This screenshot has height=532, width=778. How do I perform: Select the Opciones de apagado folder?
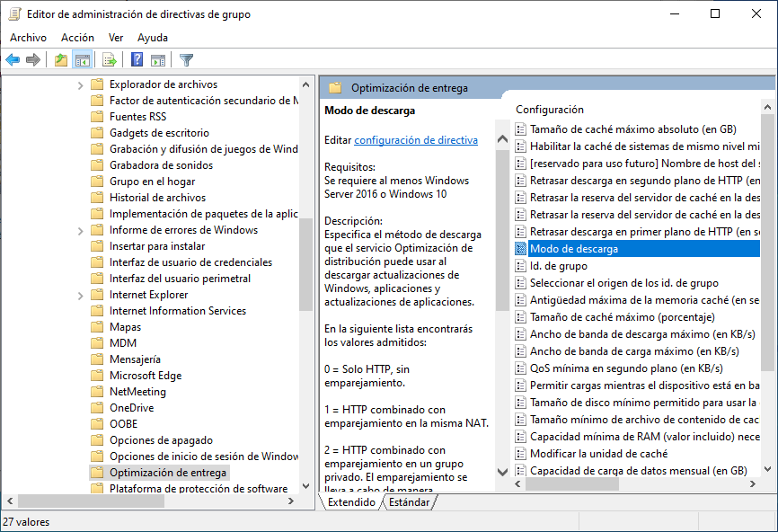[x=161, y=440]
